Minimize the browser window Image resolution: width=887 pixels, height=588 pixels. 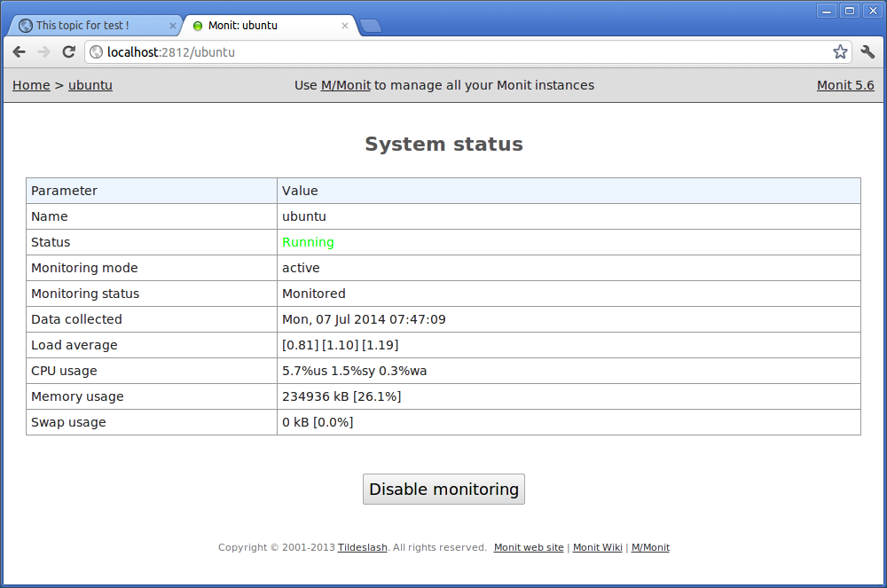[827, 11]
